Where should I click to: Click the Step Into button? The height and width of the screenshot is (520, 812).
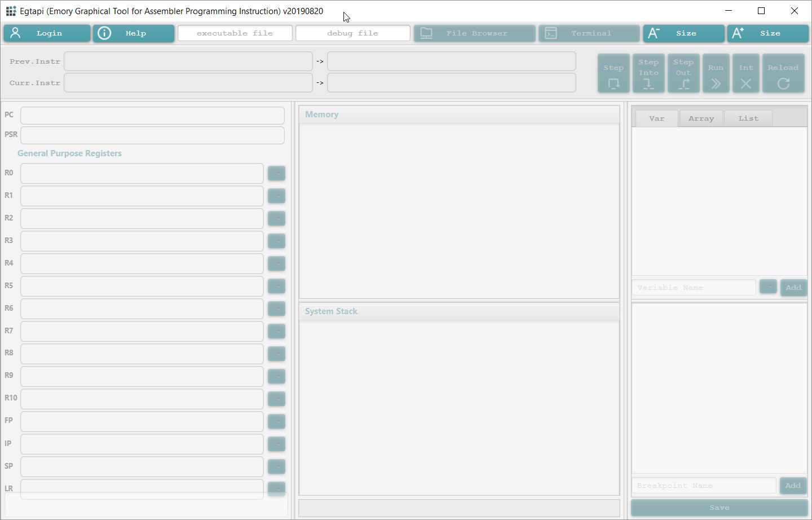click(648, 73)
